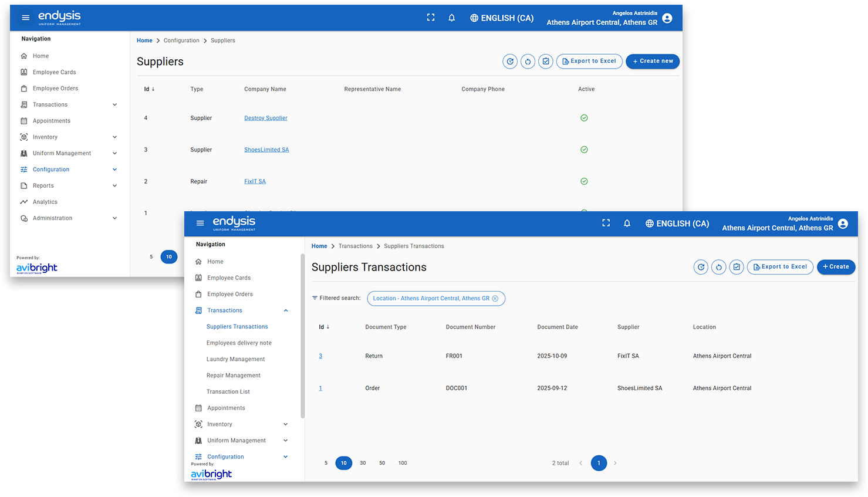Toggle fullscreen icon in Suppliers Transactions header

606,223
